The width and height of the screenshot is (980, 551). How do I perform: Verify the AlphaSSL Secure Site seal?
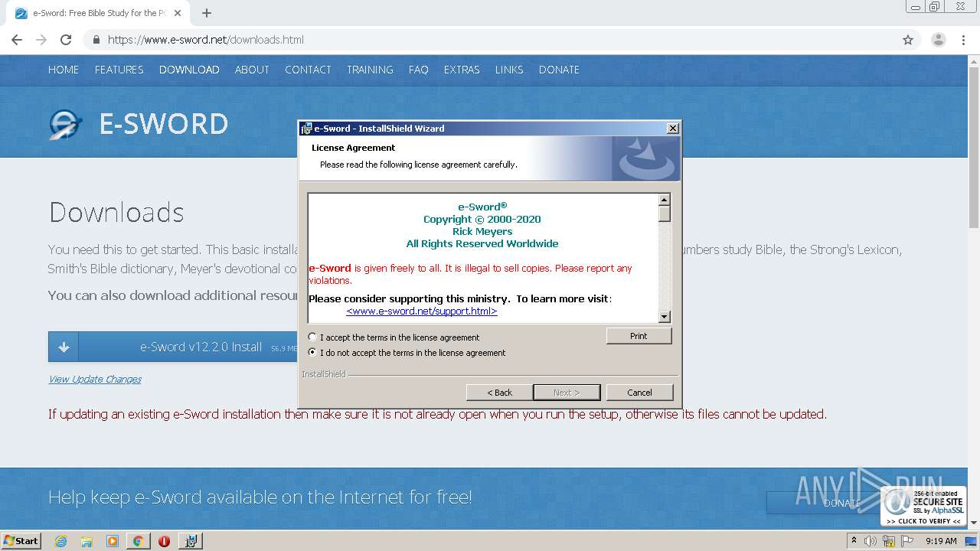tap(923, 506)
